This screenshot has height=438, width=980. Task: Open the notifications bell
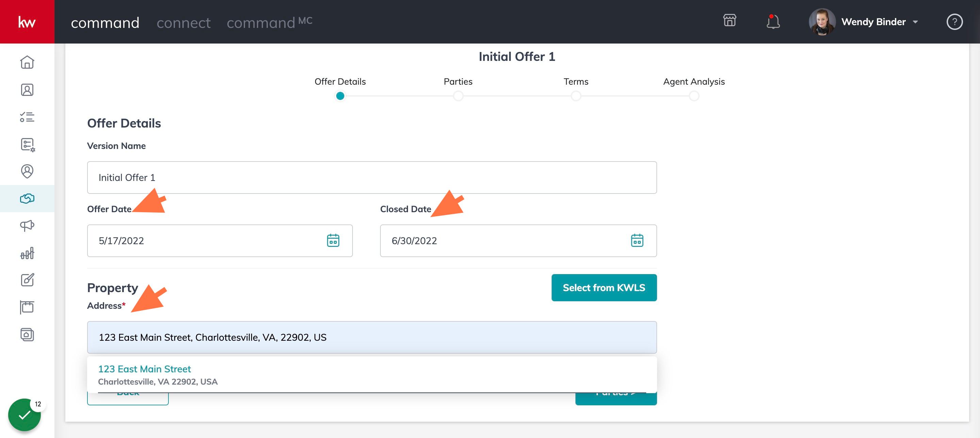point(773,22)
